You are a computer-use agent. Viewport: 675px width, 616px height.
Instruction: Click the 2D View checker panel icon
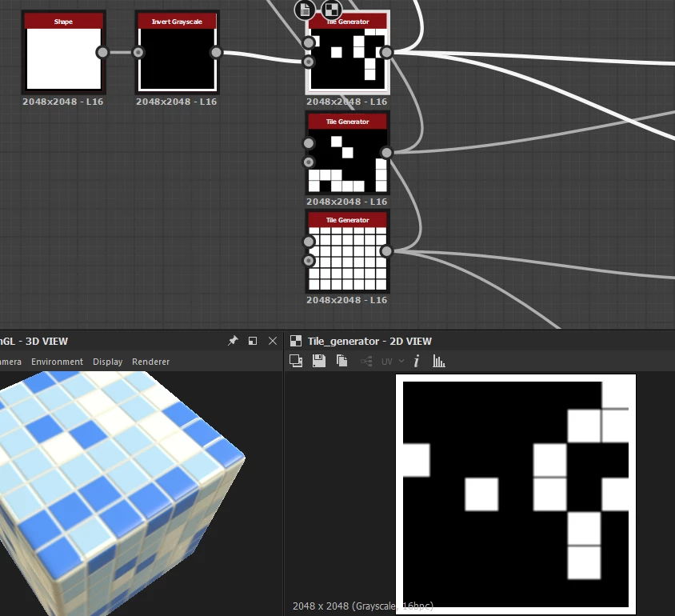point(296,341)
